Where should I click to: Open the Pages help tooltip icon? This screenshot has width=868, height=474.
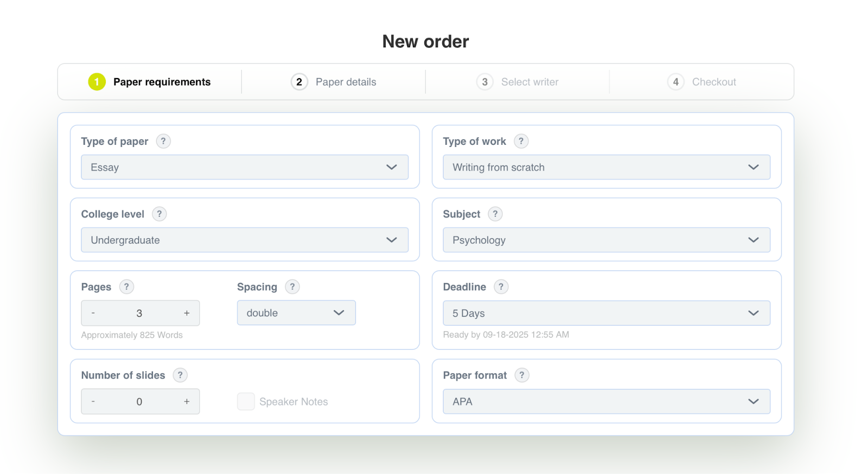[x=126, y=286]
